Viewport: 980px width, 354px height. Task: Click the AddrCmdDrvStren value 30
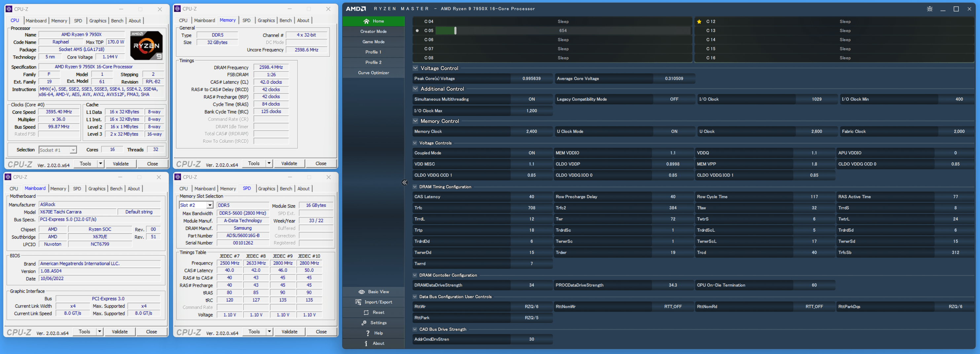[x=531, y=339]
